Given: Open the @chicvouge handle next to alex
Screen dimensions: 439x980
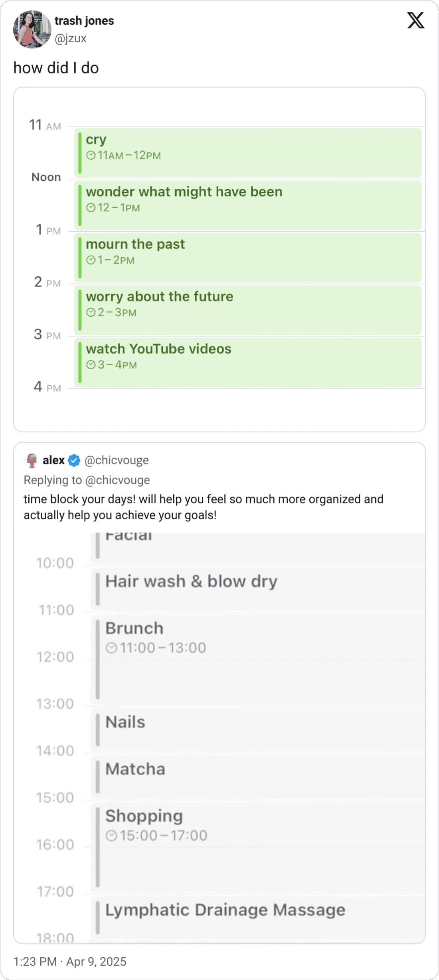Looking at the screenshot, I should (117, 459).
